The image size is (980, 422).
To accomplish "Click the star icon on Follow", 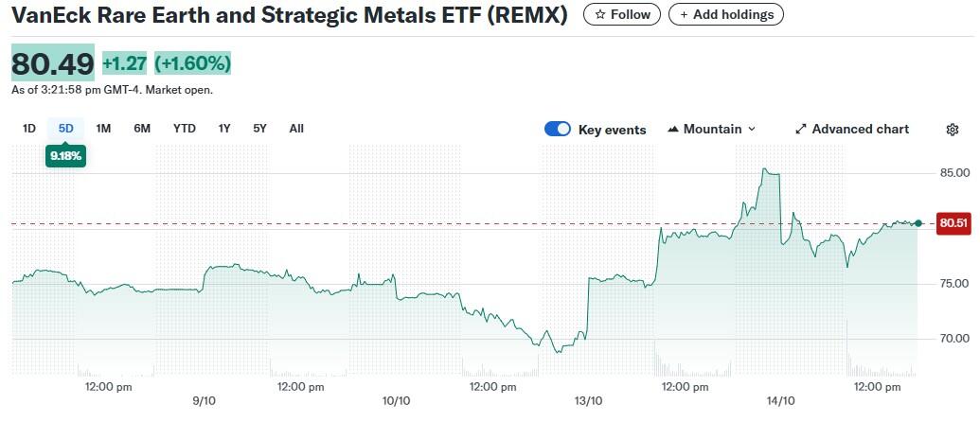I will (599, 14).
